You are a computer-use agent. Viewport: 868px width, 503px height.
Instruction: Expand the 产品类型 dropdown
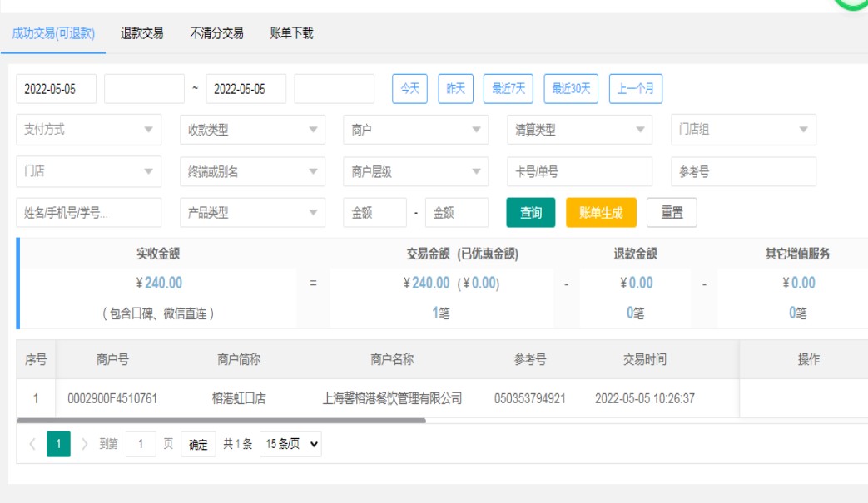tap(252, 213)
